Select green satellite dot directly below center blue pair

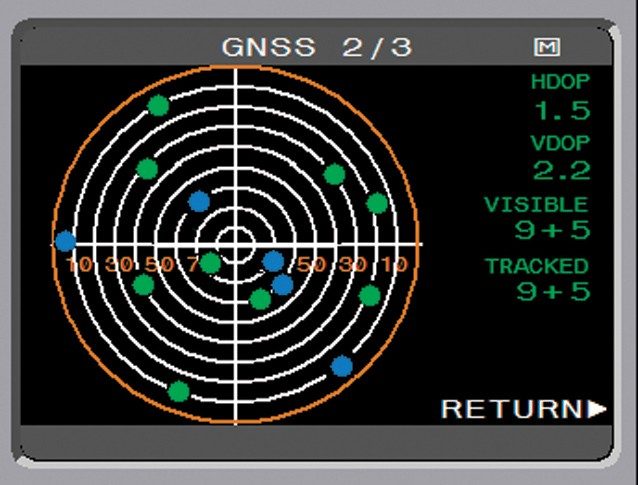point(260,299)
